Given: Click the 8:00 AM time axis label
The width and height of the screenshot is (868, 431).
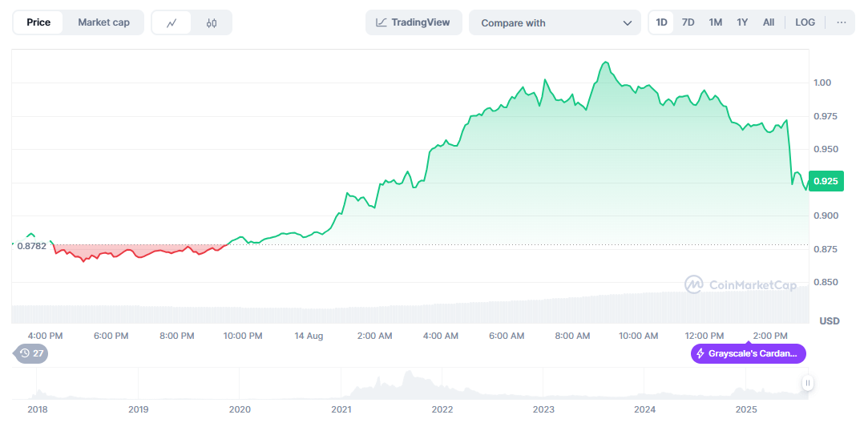Looking at the screenshot, I should pos(572,336).
